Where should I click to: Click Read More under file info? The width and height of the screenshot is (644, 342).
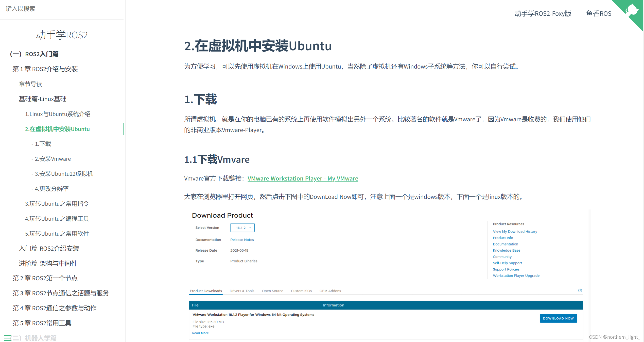200,333
